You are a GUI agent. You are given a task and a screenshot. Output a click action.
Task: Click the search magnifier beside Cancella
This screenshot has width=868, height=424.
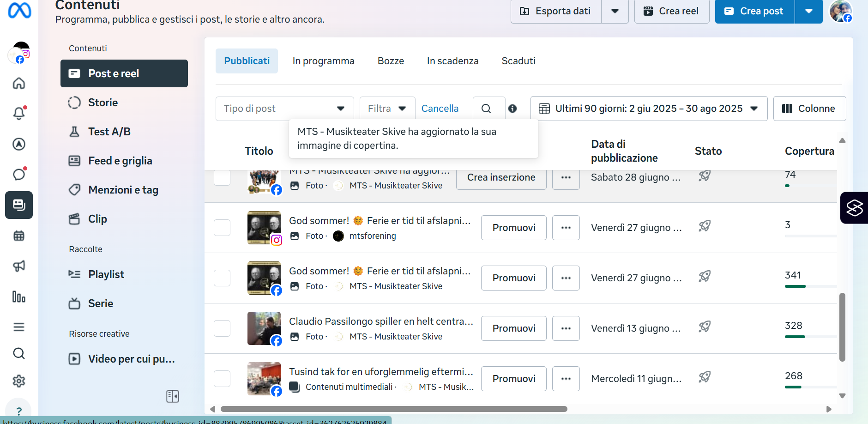pos(486,109)
